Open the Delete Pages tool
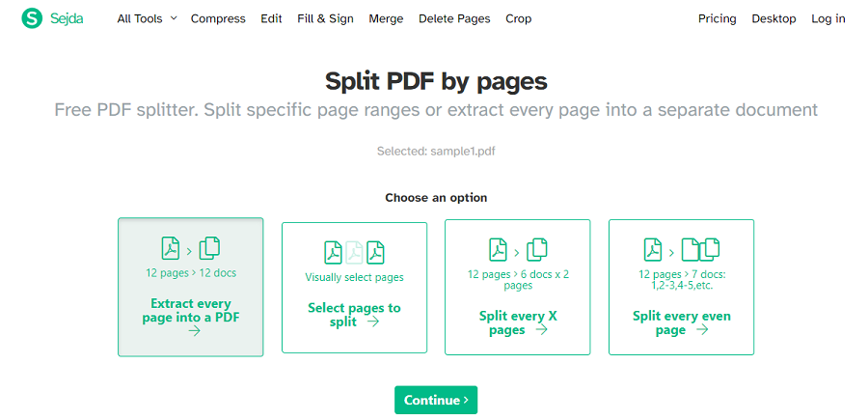868x420 pixels. click(454, 18)
